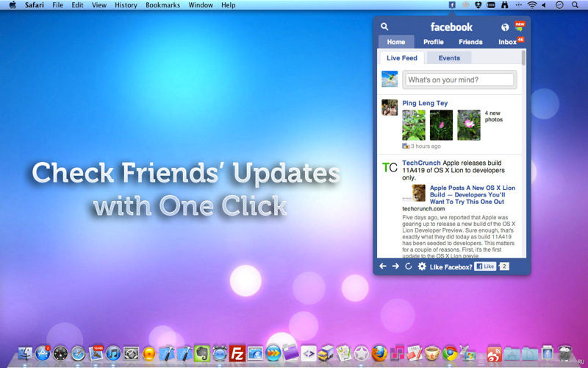The height and width of the screenshot is (368, 588).
Task: Click the search magnifier in Facebook panel
Action: click(384, 26)
